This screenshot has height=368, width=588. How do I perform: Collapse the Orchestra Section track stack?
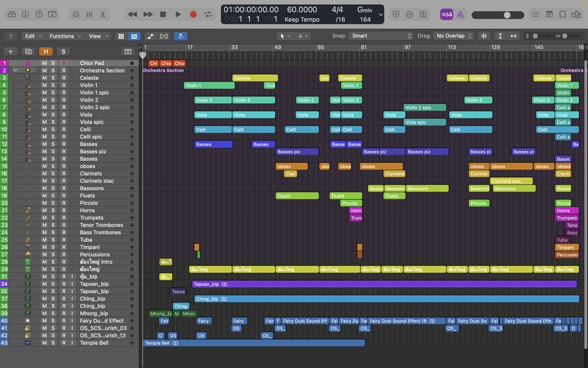click(15, 70)
